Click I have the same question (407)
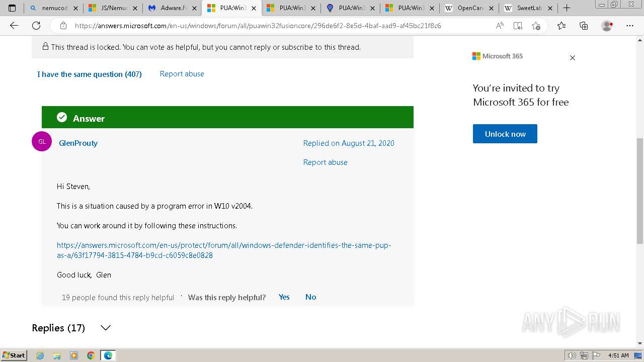644x362 pixels. coord(90,74)
